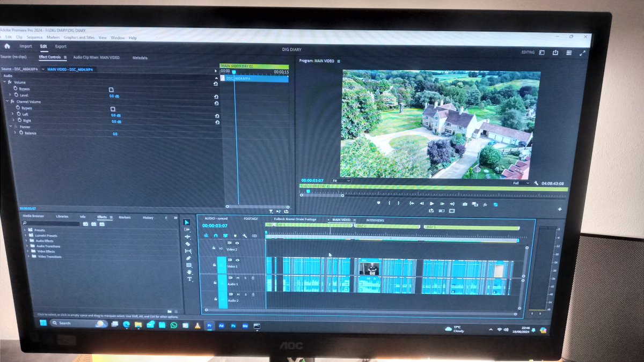Toggle Linked Selection in timeline
This screenshot has width=644, height=362.
(225, 235)
